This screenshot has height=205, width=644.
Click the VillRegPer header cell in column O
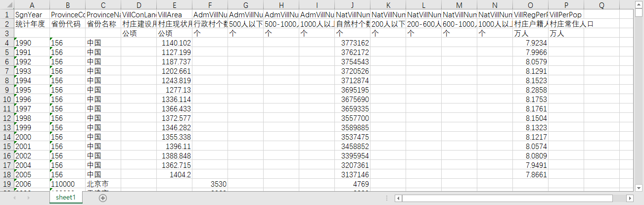pyautogui.click(x=530, y=14)
